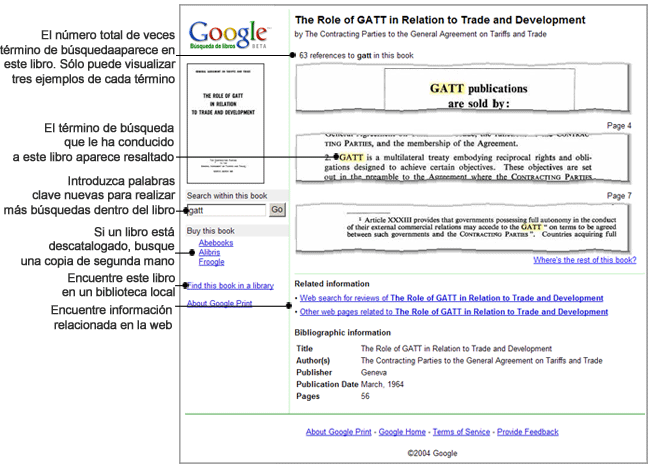Click Find this book in a library
650x467 pixels.
click(x=230, y=286)
